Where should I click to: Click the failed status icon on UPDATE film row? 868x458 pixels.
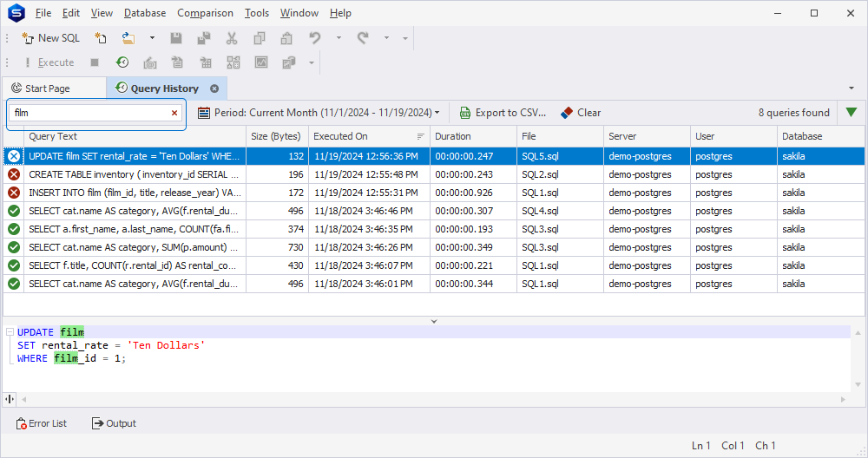14,156
